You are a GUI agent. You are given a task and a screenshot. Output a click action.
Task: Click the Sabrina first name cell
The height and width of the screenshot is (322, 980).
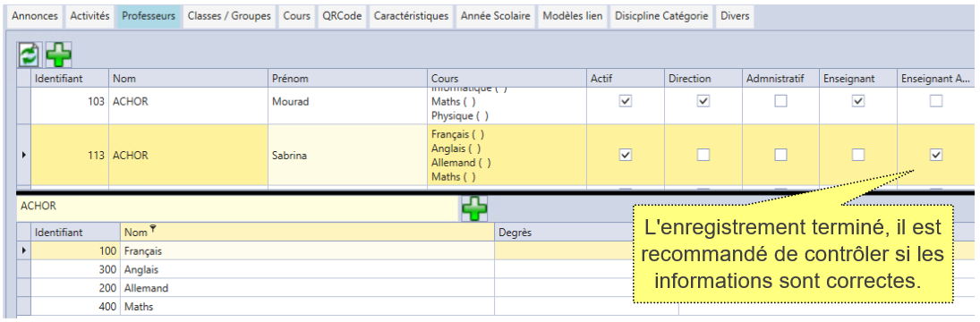pos(347,156)
